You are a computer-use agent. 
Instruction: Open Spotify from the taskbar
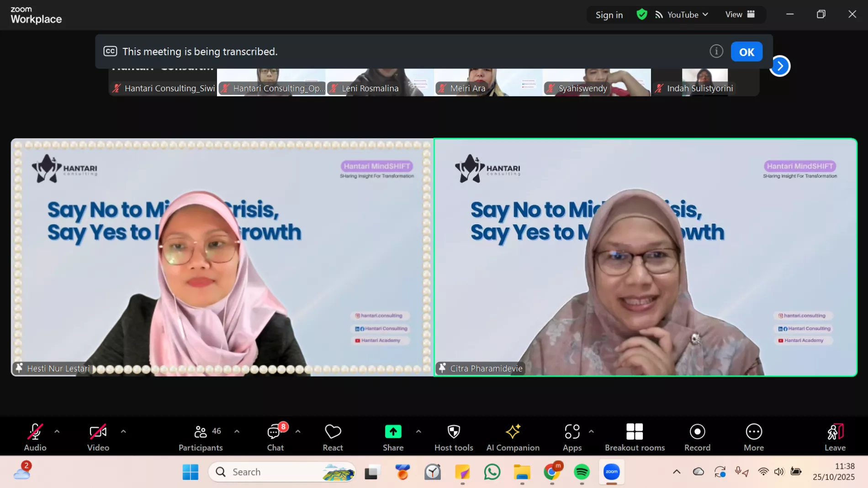tap(582, 472)
